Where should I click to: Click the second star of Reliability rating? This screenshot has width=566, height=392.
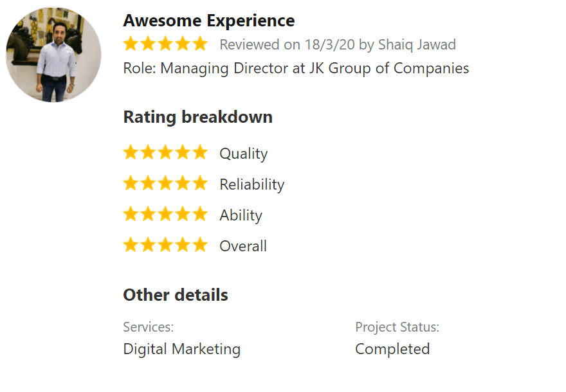pos(149,184)
